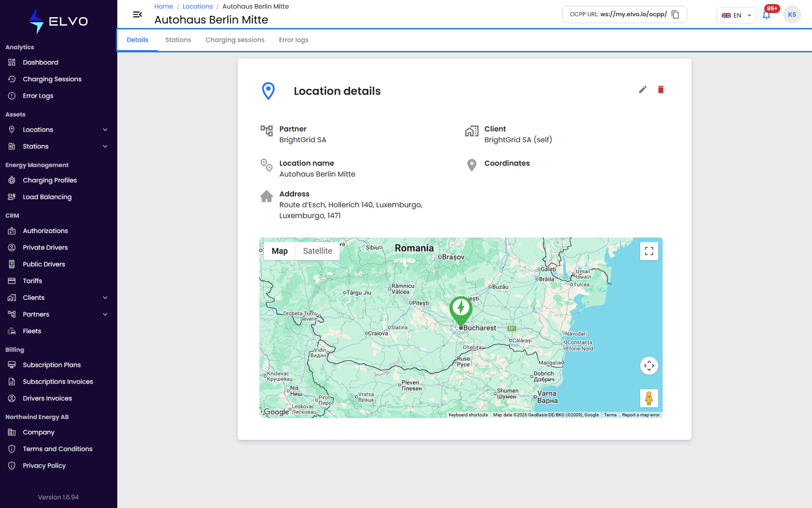
Task: Select the Street View pegman
Action: [649, 398]
